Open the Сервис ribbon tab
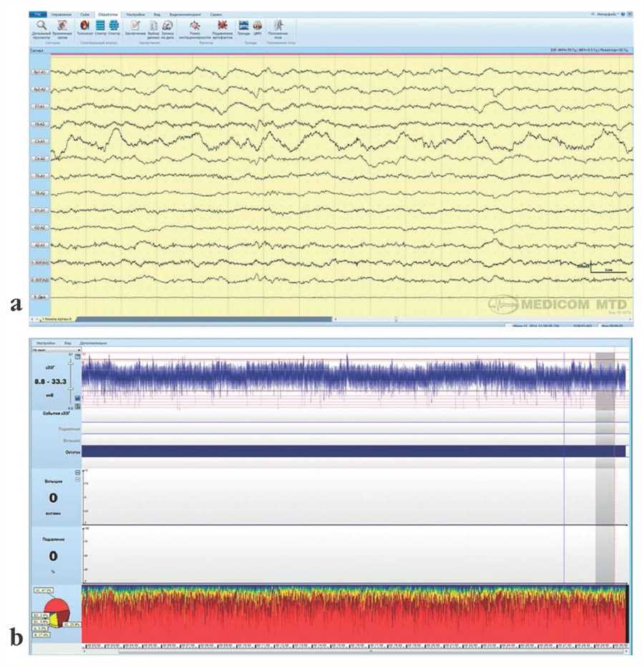The image size is (644, 666). [216, 14]
